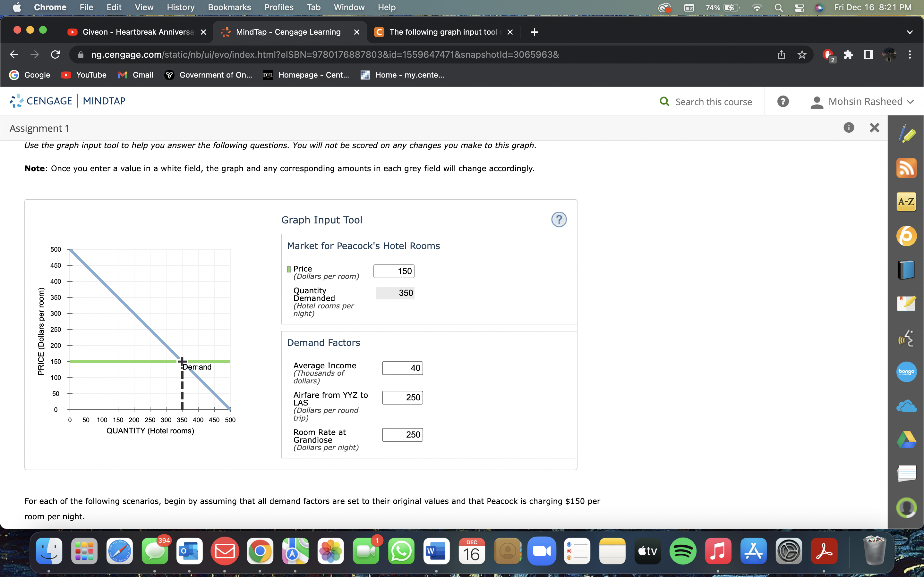The image size is (924, 577).
Task: Open the Bookmarks menu in menu bar
Action: pyautogui.click(x=229, y=8)
